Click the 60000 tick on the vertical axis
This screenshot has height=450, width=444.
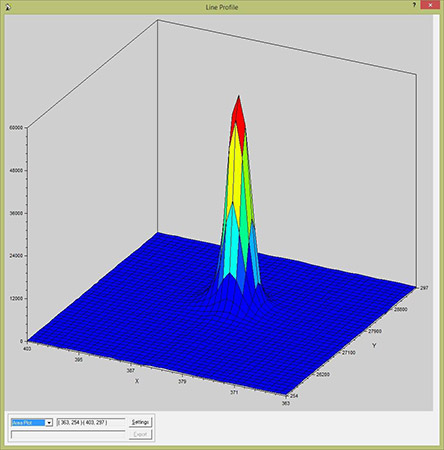16,128
